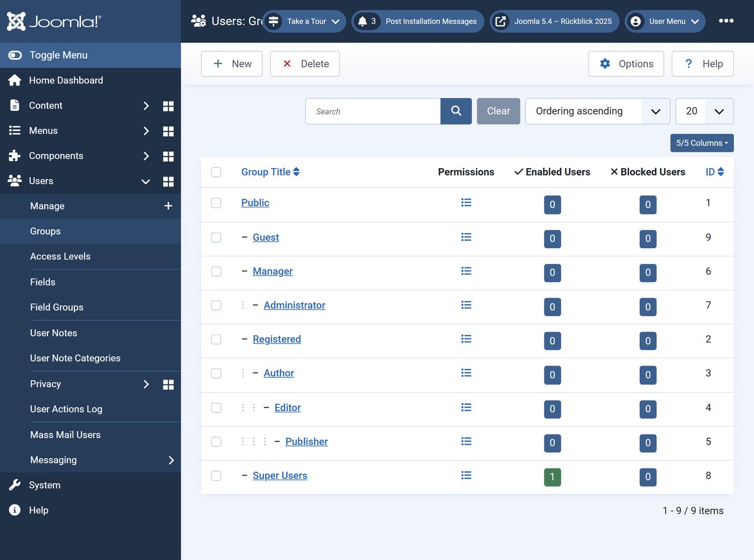Open the Options button
The height and width of the screenshot is (560, 754).
626,64
